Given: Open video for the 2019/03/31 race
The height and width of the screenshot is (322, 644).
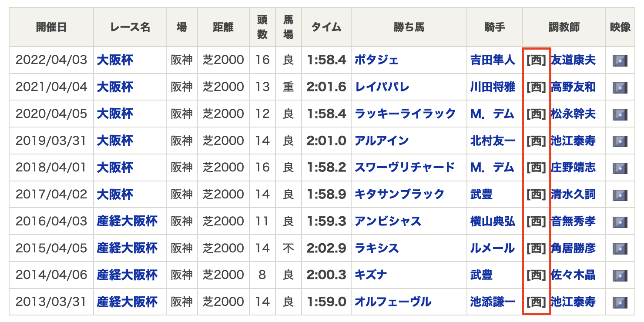Looking at the screenshot, I should (620, 141).
